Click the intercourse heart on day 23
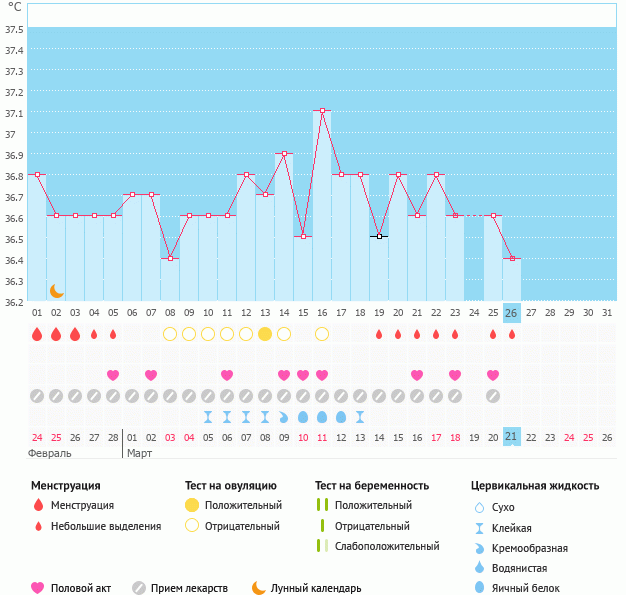 pos(455,375)
